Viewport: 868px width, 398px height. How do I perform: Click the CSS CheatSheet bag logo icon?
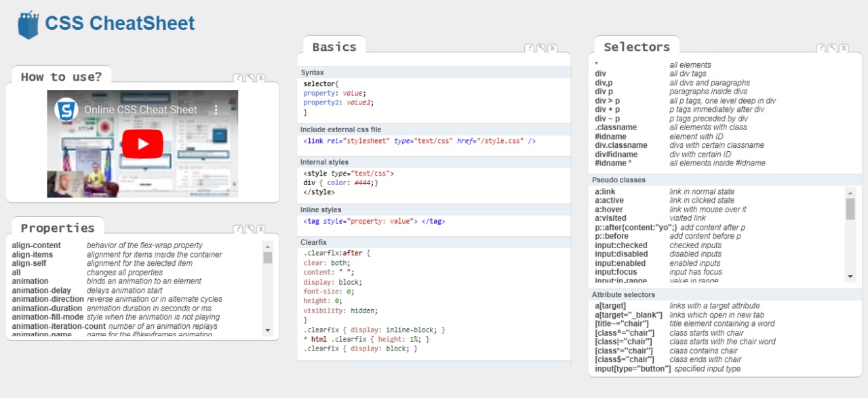pyautogui.click(x=28, y=24)
